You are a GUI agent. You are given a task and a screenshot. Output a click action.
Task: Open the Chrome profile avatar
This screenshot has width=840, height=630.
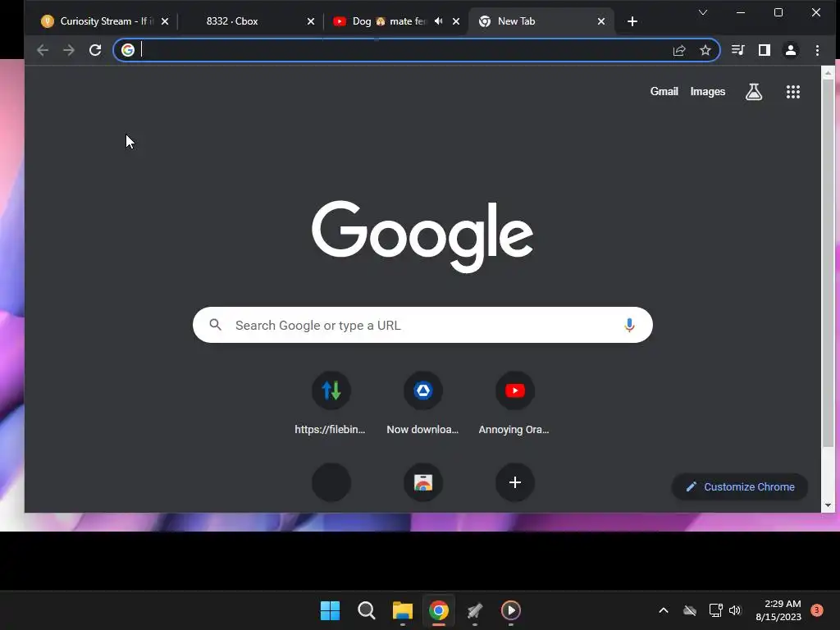coord(790,50)
